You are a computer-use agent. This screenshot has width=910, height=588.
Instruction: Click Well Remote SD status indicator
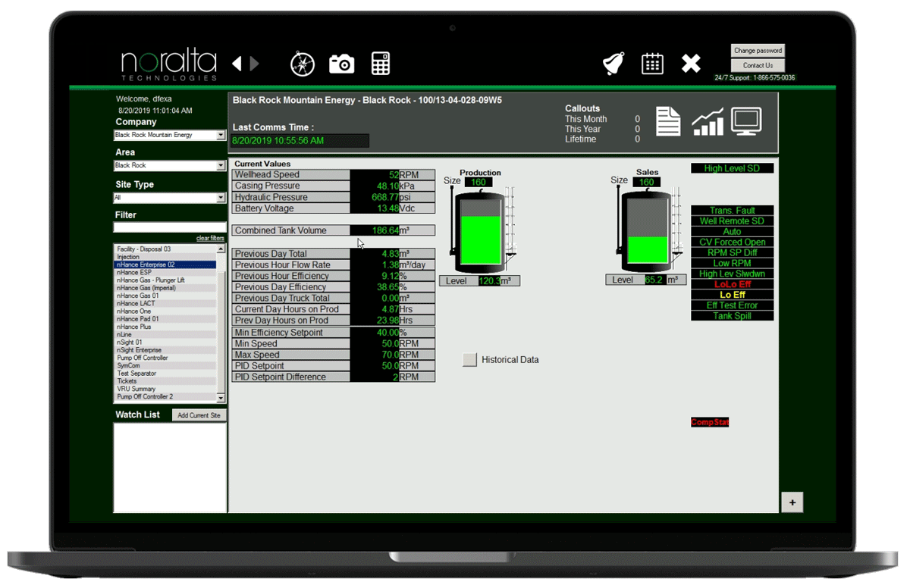(x=732, y=221)
